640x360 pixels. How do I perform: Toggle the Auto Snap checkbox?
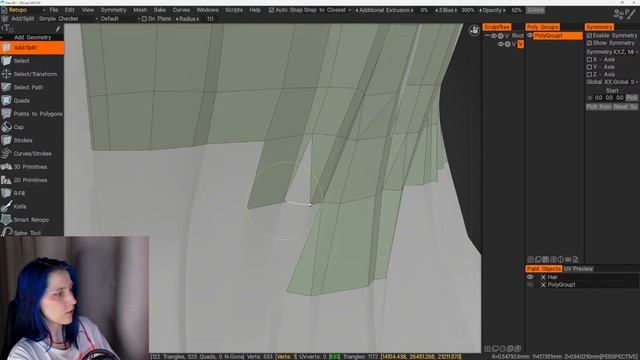coord(271,10)
